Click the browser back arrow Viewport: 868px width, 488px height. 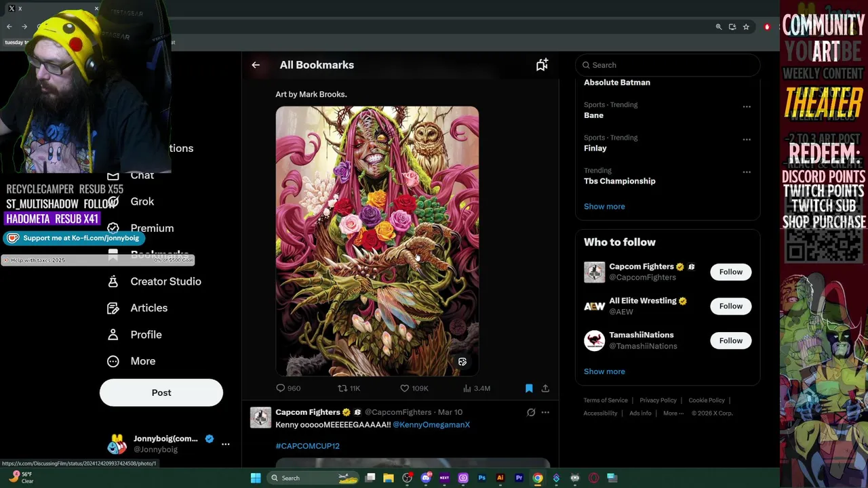(x=9, y=27)
